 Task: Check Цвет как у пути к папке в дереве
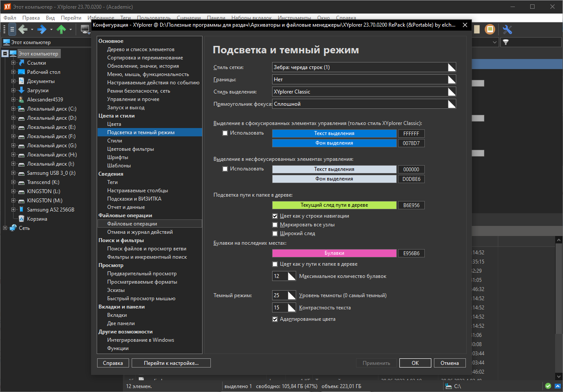275,264
